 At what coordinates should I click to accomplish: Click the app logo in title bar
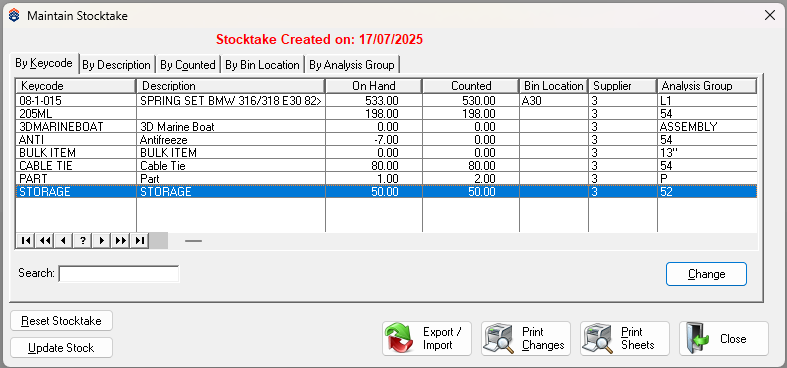point(14,16)
